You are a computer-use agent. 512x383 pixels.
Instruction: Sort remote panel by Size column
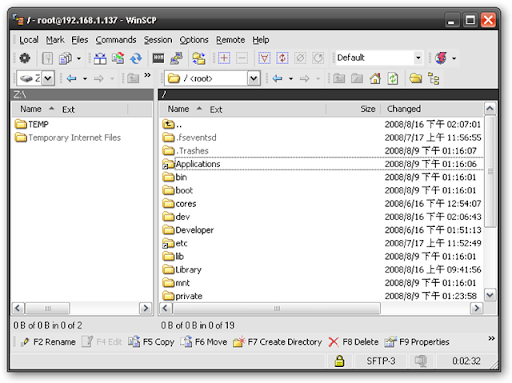tap(354, 109)
